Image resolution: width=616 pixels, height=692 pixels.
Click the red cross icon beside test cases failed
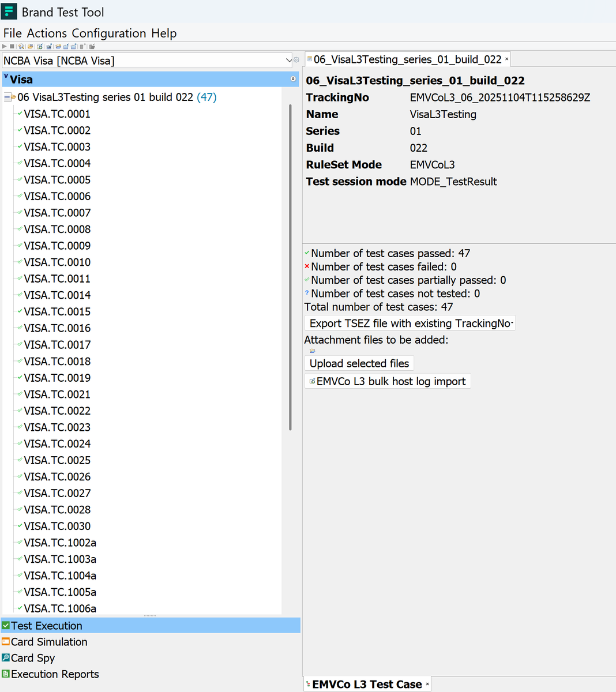pyautogui.click(x=307, y=266)
